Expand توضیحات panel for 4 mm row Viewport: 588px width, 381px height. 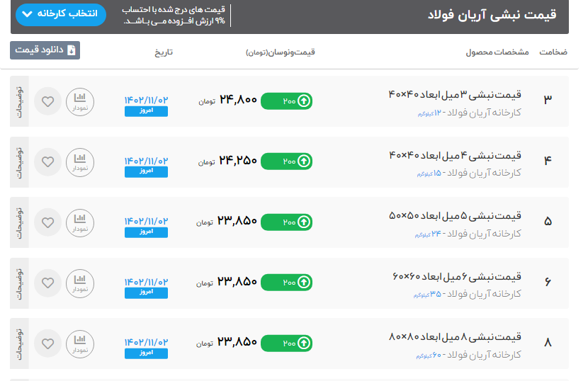click(19, 161)
